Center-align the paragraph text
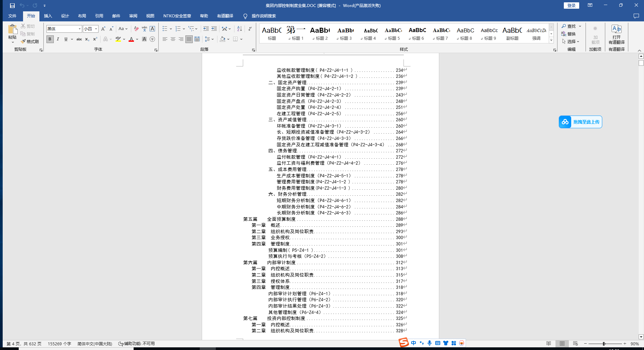This screenshot has width=644, height=350. coord(173,39)
